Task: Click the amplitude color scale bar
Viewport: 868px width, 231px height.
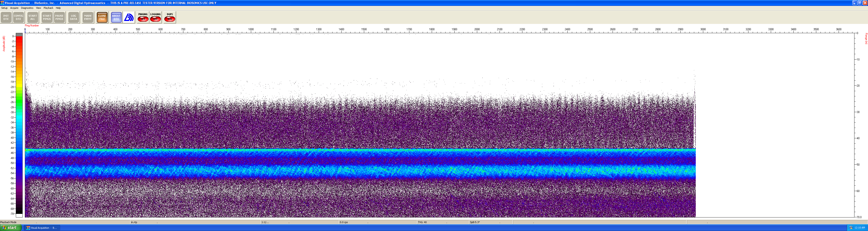Action: click(19, 125)
